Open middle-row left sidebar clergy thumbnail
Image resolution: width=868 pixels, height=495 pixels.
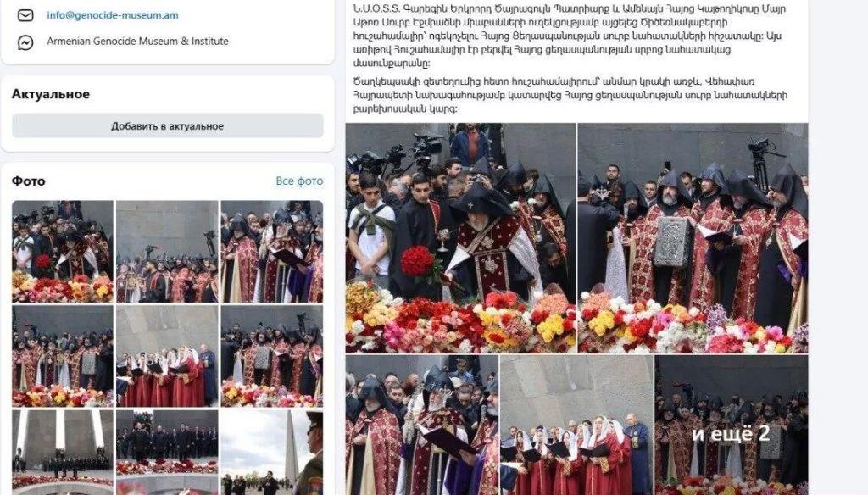pyautogui.click(x=63, y=356)
